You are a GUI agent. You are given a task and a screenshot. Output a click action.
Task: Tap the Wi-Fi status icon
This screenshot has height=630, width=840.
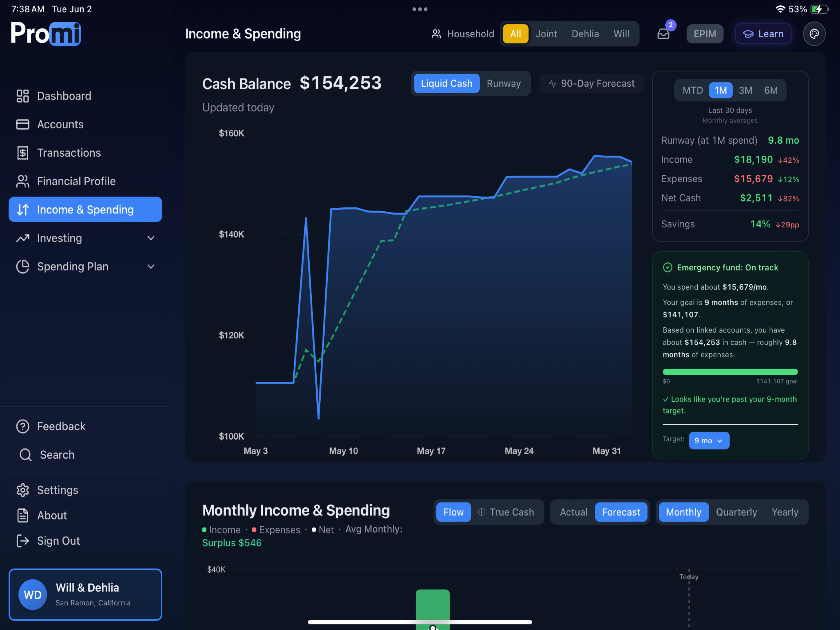click(780, 9)
